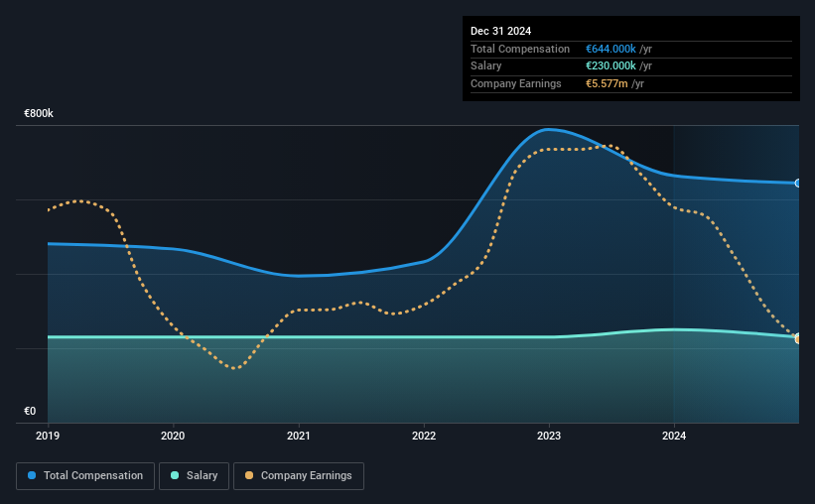815x504 pixels.
Task: Select the 2020 x-axis label
Action: [x=173, y=436]
